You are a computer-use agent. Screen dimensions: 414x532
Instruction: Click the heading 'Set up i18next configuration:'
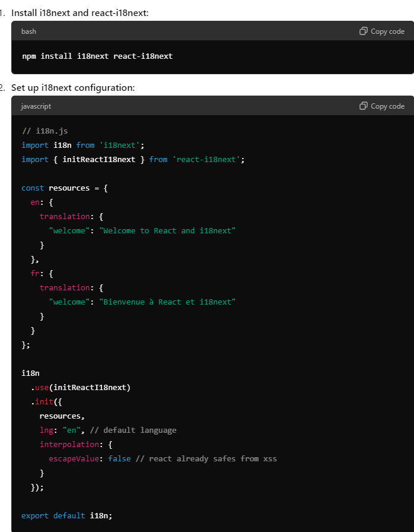[x=73, y=87]
